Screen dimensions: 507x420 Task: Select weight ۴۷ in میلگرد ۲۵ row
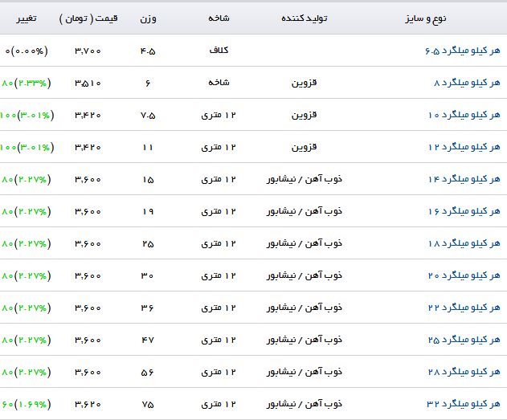click(x=148, y=340)
